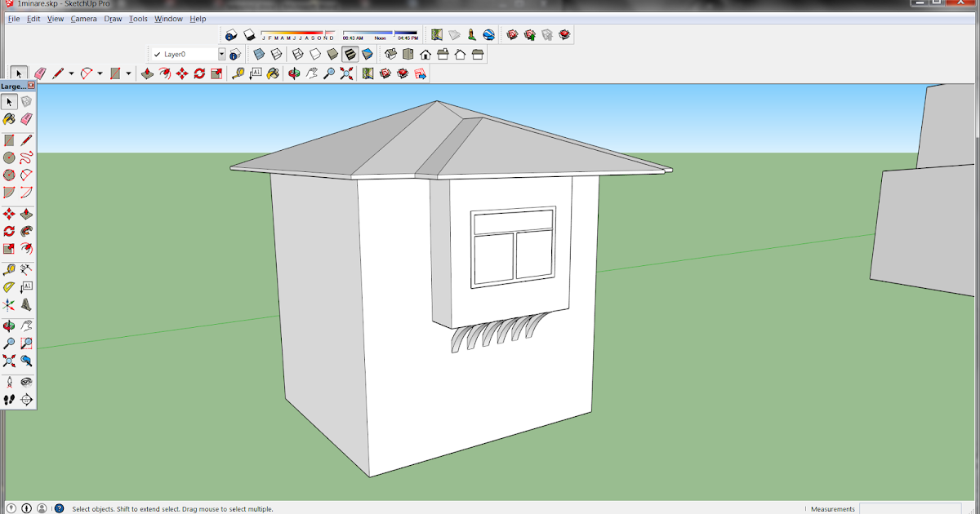The image size is (980, 514).
Task: Select the Eraser tool in the top toolbar
Action: coord(39,73)
